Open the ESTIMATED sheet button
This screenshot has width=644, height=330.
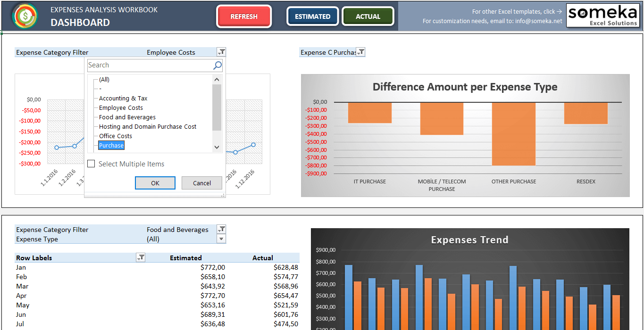[312, 16]
